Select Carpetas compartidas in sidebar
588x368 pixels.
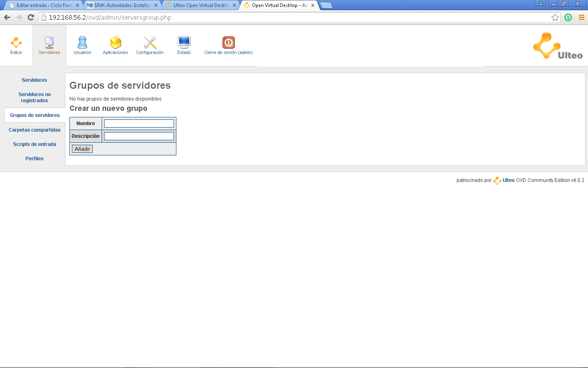[34, 130]
